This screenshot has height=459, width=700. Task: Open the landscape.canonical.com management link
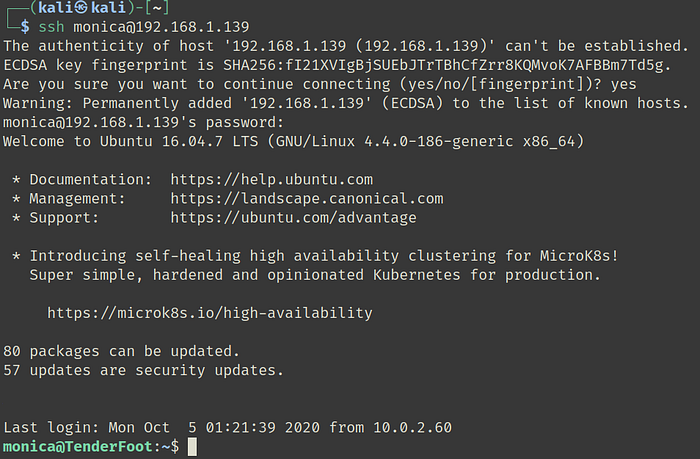point(306,199)
